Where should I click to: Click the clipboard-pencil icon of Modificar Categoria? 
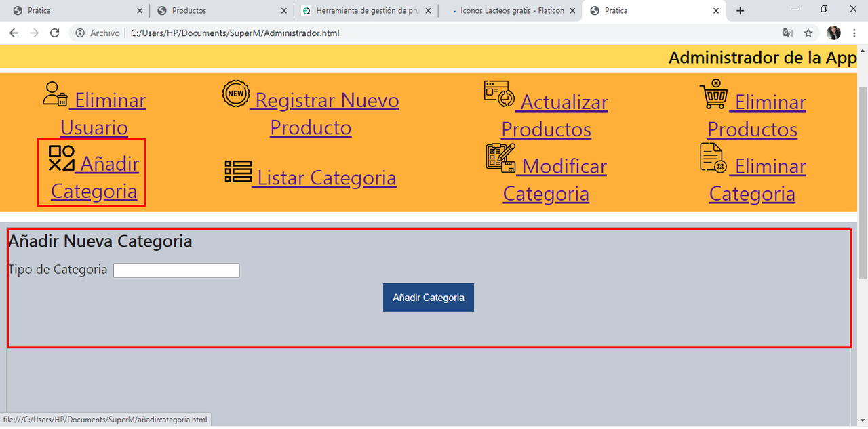[x=500, y=157]
